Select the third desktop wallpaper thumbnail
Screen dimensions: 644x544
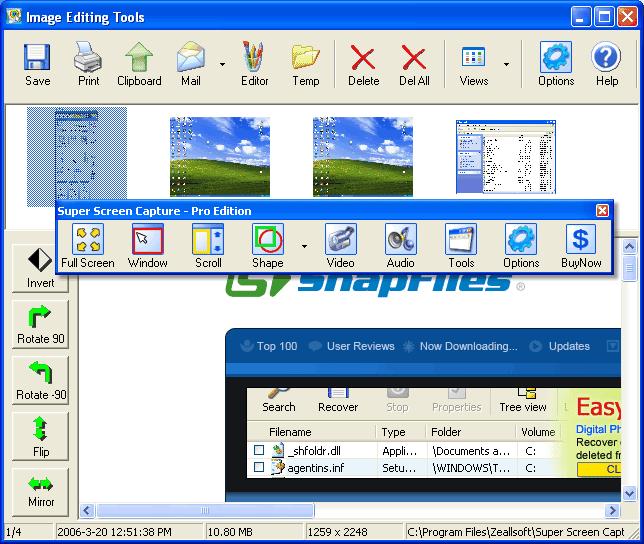tap(363, 157)
